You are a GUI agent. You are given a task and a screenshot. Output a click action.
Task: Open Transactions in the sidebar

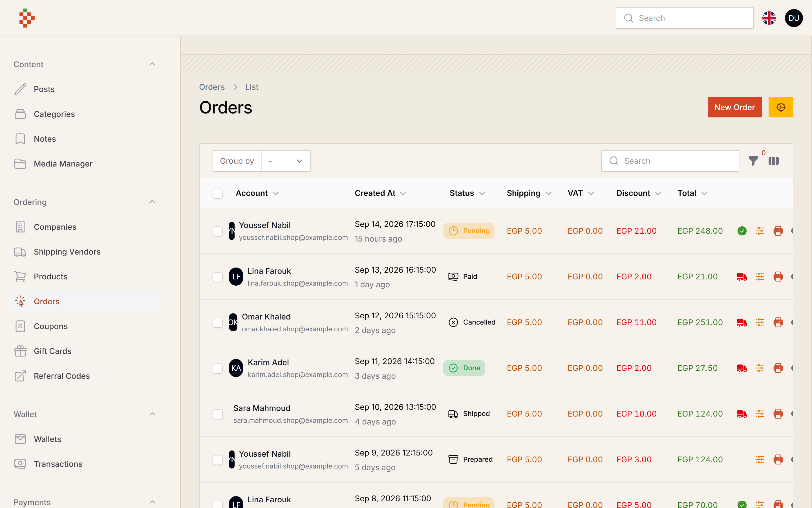pyautogui.click(x=85, y=464)
